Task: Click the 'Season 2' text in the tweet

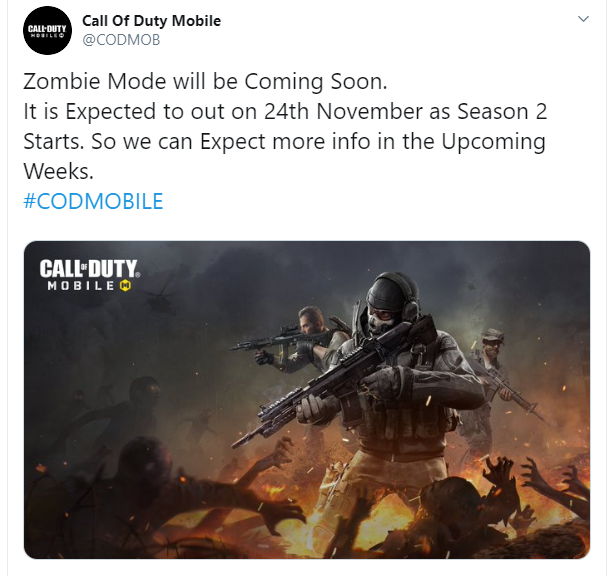Action: coord(502,112)
